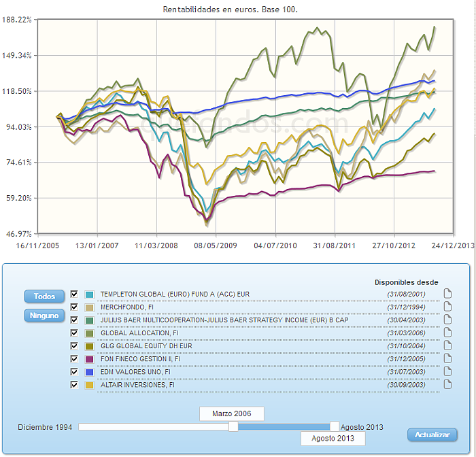
Task: Click the Marzo 2006 start date box
Action: point(232,413)
